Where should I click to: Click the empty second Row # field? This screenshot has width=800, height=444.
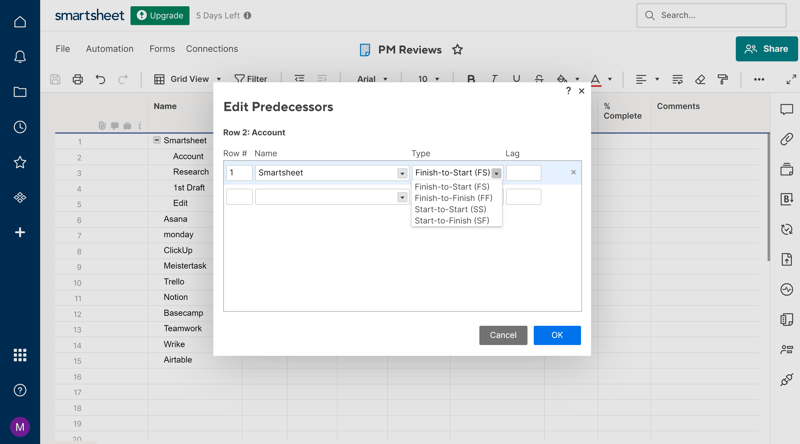coord(239,197)
